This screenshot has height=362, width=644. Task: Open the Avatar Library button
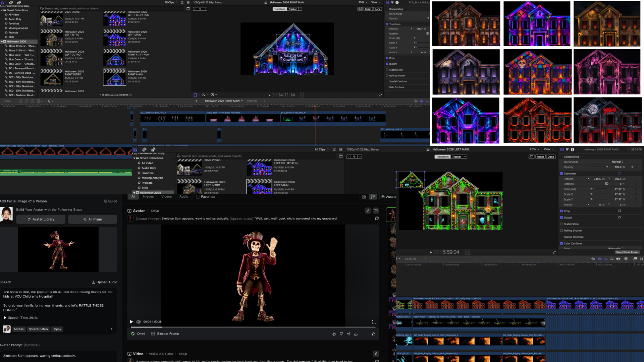[41, 219]
